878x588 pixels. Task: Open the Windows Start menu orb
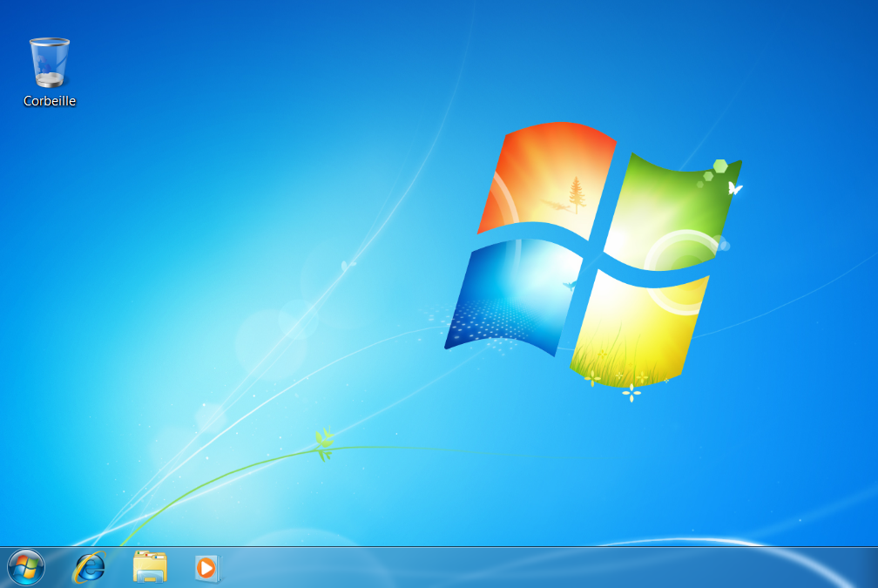26,568
